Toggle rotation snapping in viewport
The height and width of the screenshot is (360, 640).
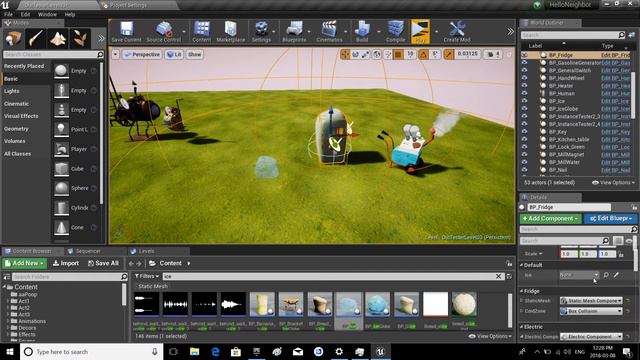424,54
